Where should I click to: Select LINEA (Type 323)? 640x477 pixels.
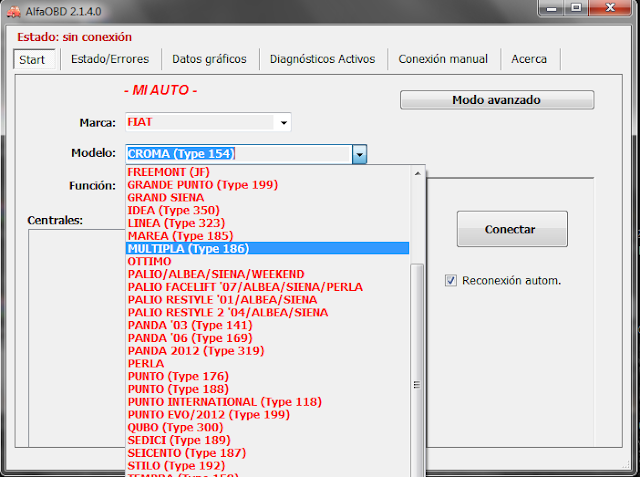267,223
